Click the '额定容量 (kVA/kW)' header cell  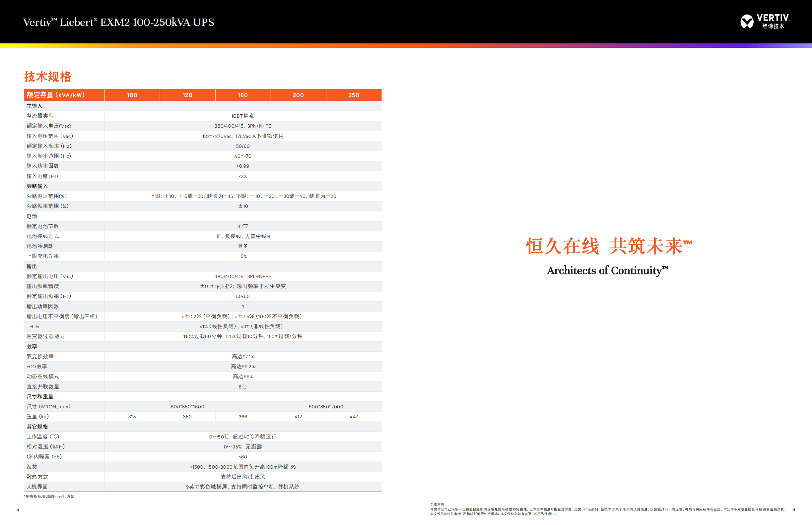[x=64, y=95]
